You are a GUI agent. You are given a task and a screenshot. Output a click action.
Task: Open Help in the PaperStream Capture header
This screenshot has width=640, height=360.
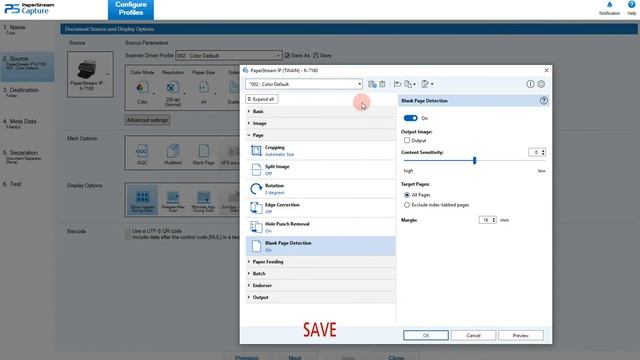pyautogui.click(x=631, y=8)
